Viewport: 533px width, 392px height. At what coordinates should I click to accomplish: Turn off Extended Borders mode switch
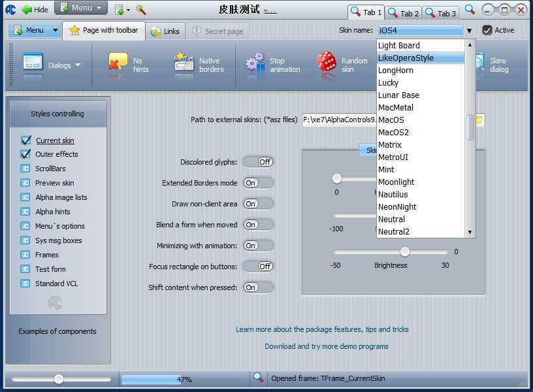258,183
